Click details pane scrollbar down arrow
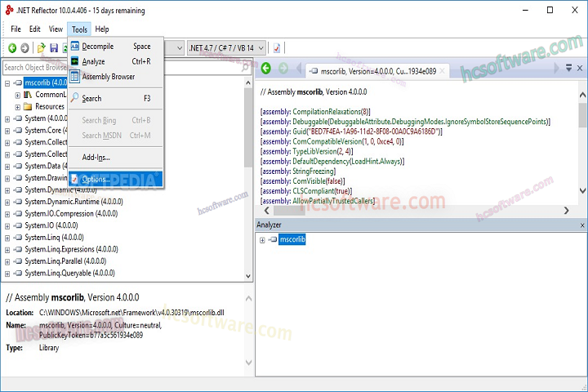The image size is (588, 392). (248, 363)
